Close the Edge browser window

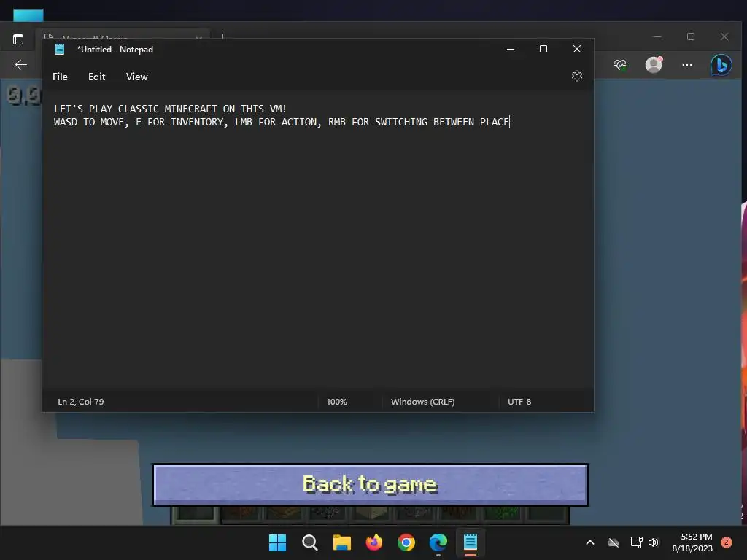click(x=724, y=36)
